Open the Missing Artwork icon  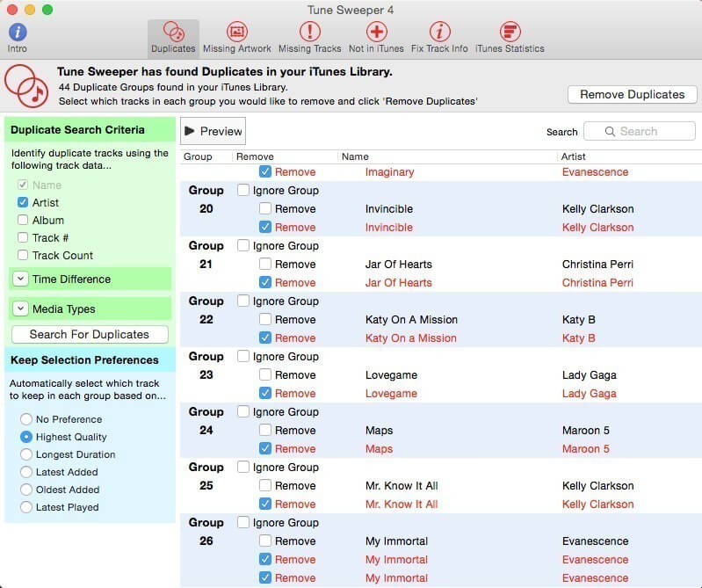[236, 33]
